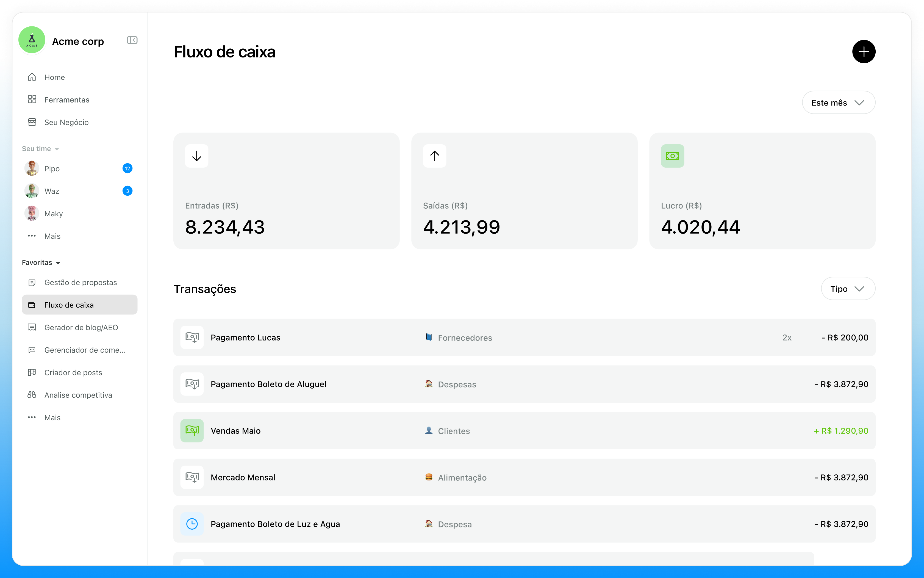Click the Acme corp green logo
The height and width of the screenshot is (578, 924).
pos(32,40)
